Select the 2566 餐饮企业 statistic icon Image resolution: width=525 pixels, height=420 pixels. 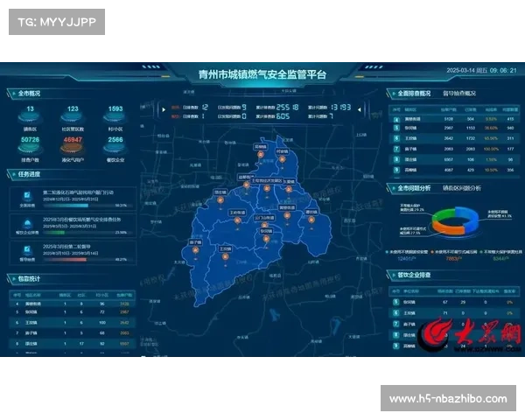(x=115, y=148)
